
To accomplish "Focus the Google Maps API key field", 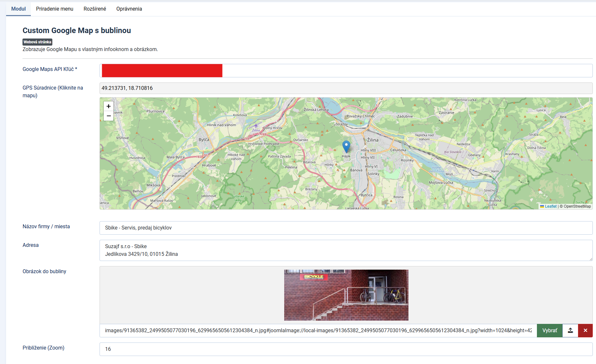I will (346, 71).
